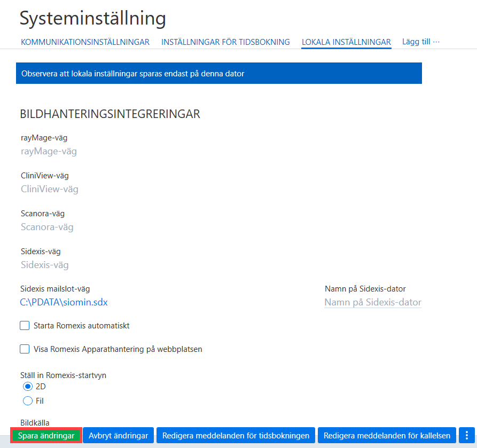Click the Bildhanteringsintegreringar section heading
This screenshot has height=448, width=477.
tap(110, 114)
